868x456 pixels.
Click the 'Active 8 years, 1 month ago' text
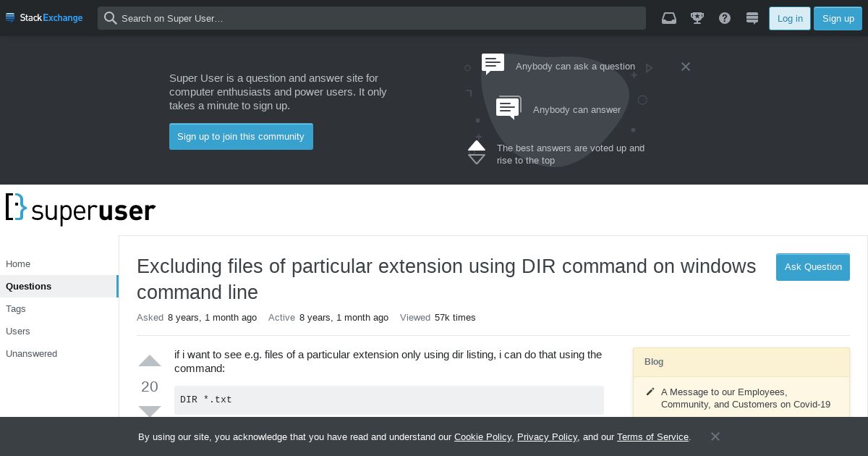point(328,318)
